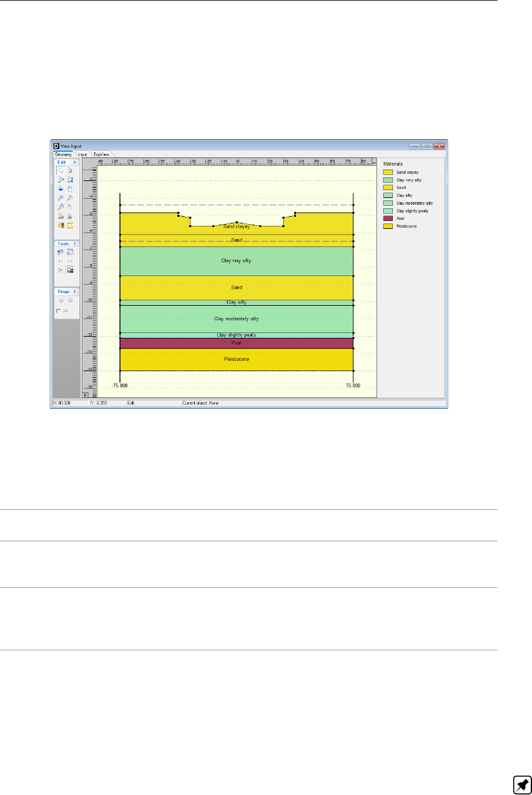This screenshot has width=532, height=795.
Task: Toggle the layer colors legend icon in Tools
Action: point(70,270)
